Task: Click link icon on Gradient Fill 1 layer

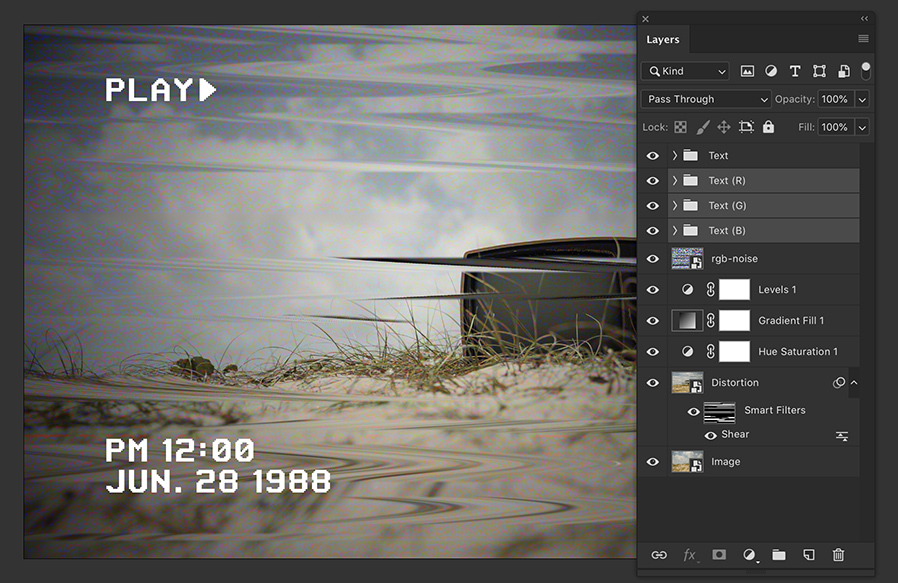Action: (x=711, y=321)
